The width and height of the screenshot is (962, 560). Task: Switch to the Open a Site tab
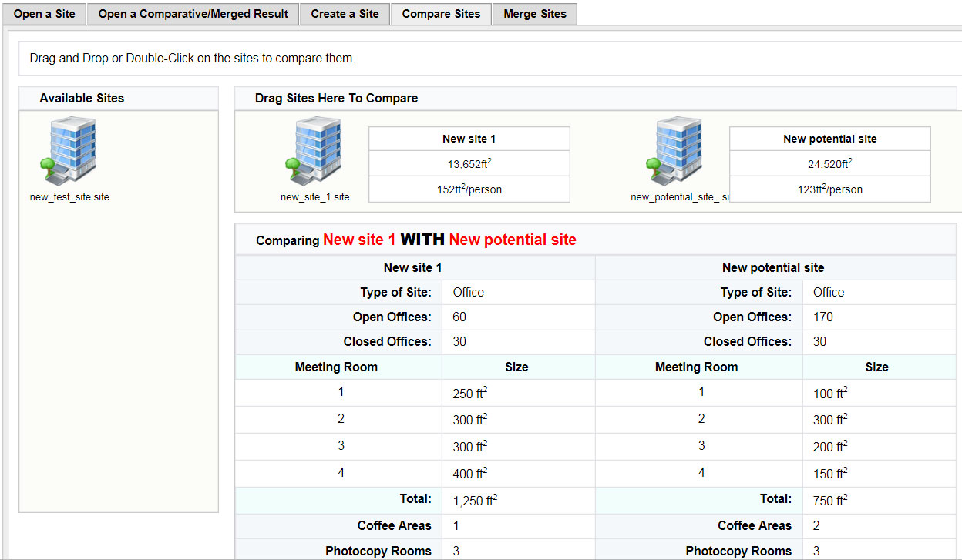coord(44,14)
